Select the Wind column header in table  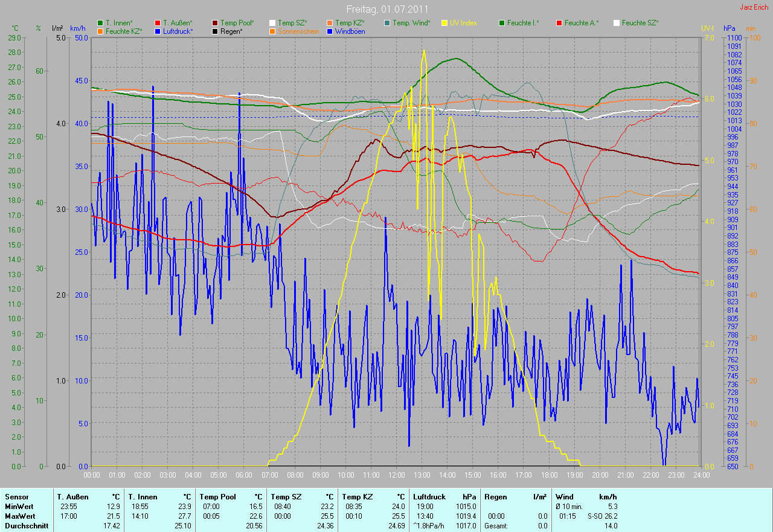[565, 497]
